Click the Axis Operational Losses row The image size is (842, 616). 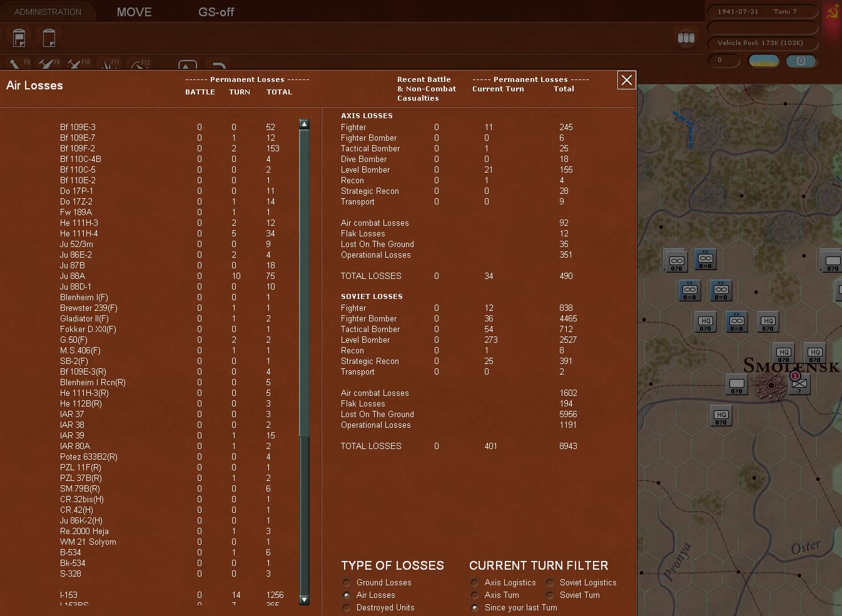pos(458,255)
